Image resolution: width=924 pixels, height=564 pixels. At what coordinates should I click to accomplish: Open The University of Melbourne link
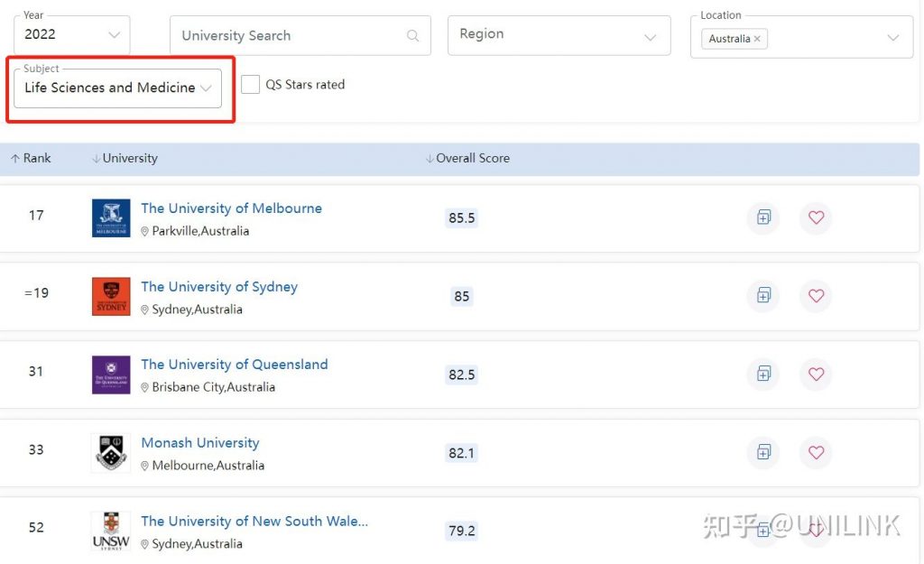[232, 208]
